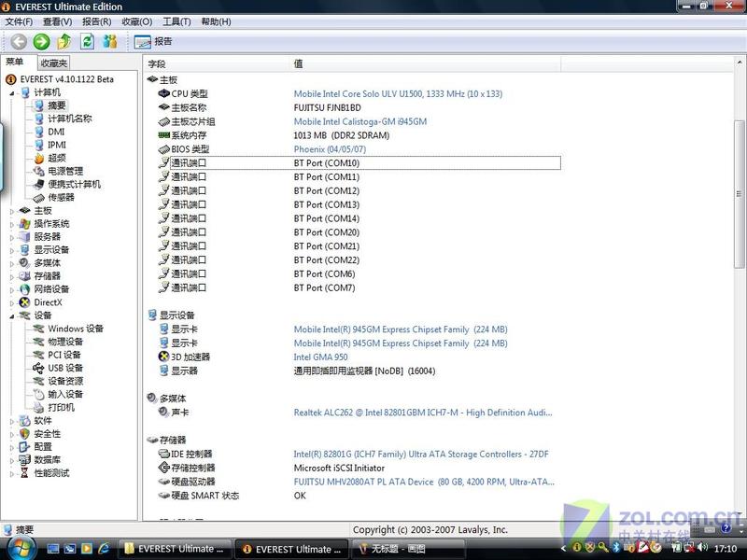Screen dimensions: 747x560
Task: Switch to the 菜单 tab
Action: 15,62
